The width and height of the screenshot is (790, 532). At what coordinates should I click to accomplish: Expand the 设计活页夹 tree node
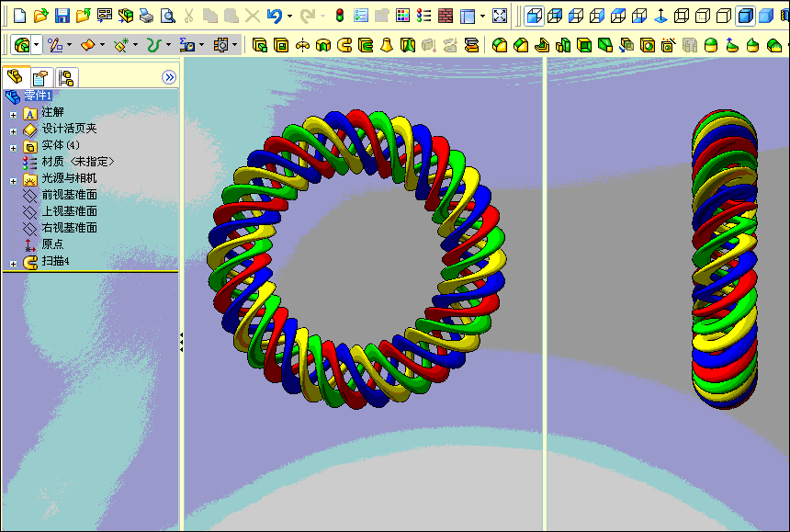tap(13, 131)
